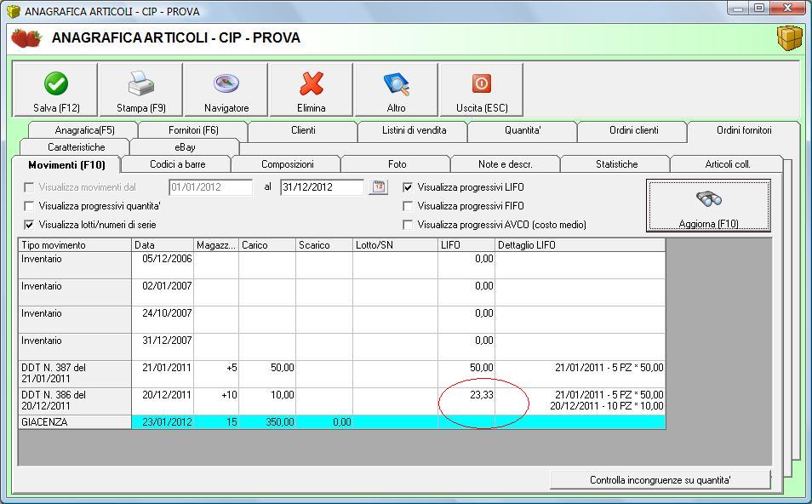The image size is (812, 504).
Task: Click the Lotto/SN column header
Action: [395, 245]
